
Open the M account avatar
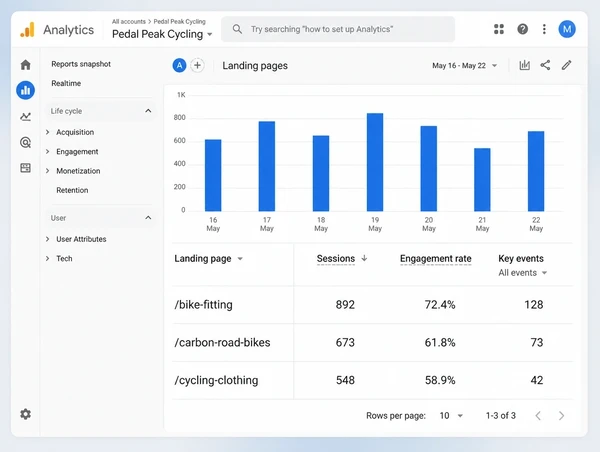(567, 29)
